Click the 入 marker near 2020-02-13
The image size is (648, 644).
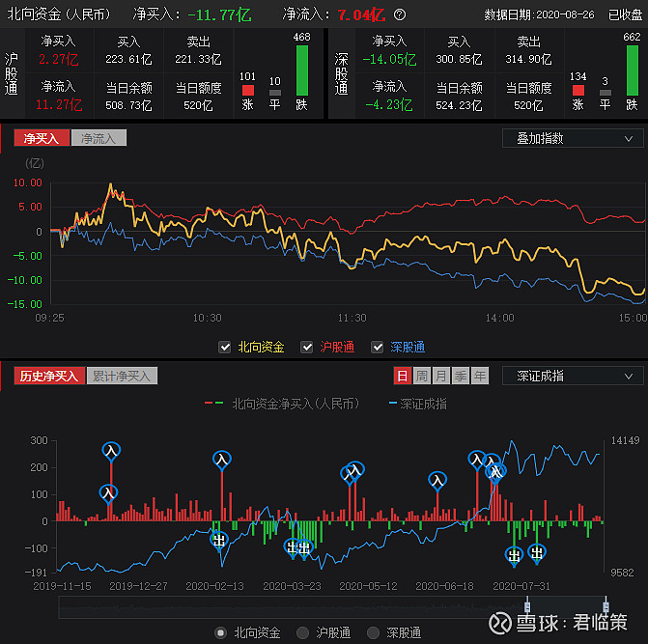222,460
